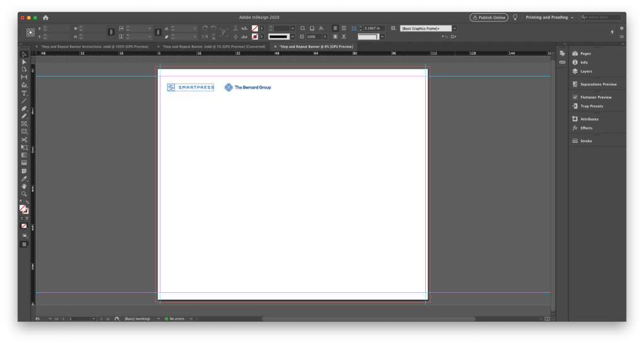Click the rotate 90° counter-clockwise icon

[x=214, y=28]
